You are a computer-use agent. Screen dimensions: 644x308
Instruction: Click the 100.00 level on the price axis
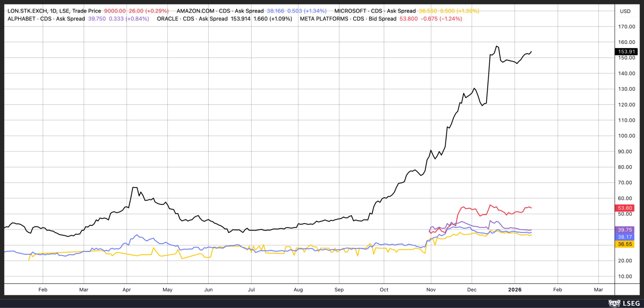(x=626, y=136)
